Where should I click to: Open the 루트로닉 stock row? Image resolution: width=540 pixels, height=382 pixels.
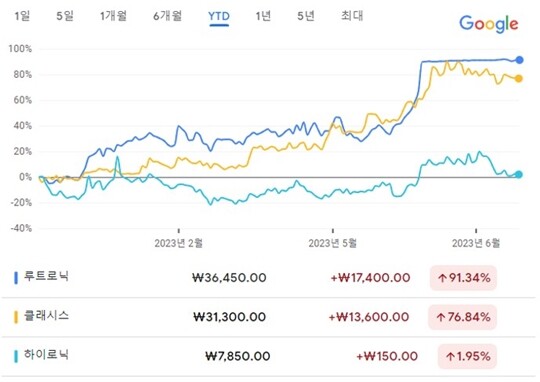(269, 278)
